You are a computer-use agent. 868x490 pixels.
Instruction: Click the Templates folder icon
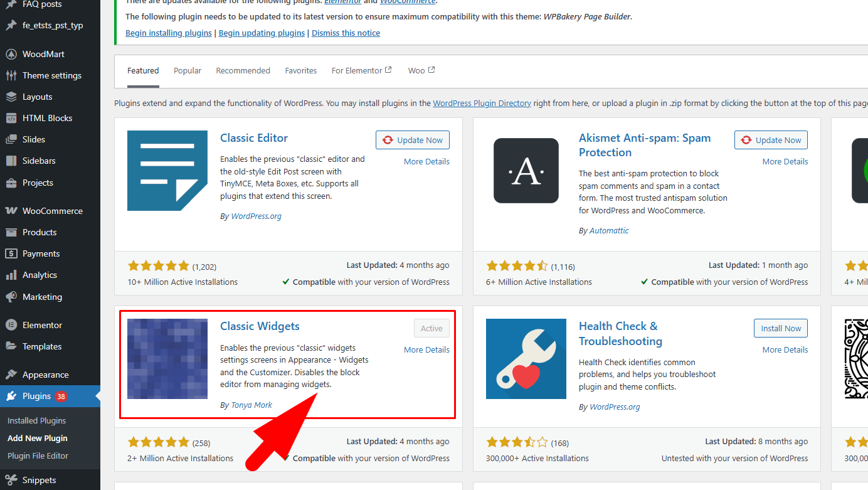11,346
